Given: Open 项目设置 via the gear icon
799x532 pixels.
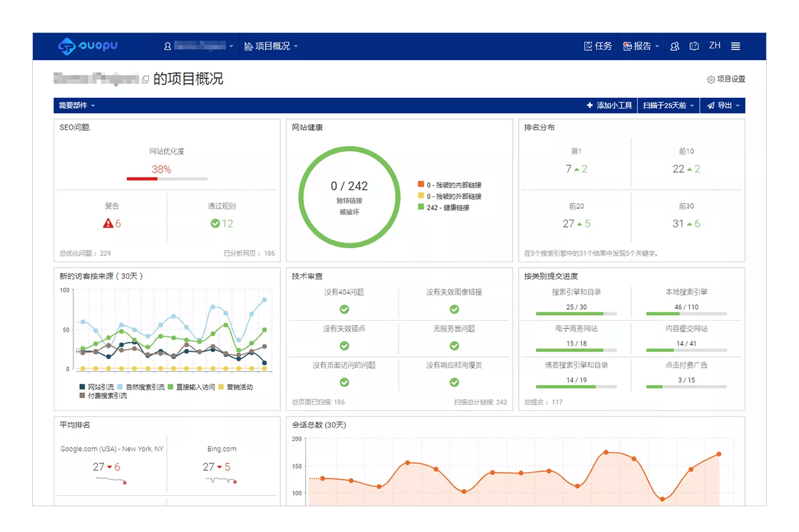Looking at the screenshot, I should tap(711, 79).
